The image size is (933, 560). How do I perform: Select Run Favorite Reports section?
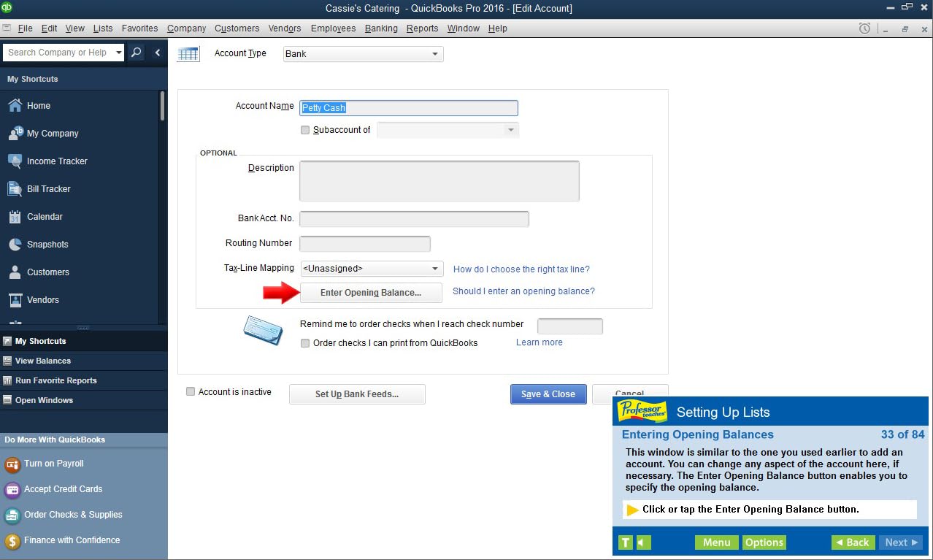pyautogui.click(x=84, y=380)
